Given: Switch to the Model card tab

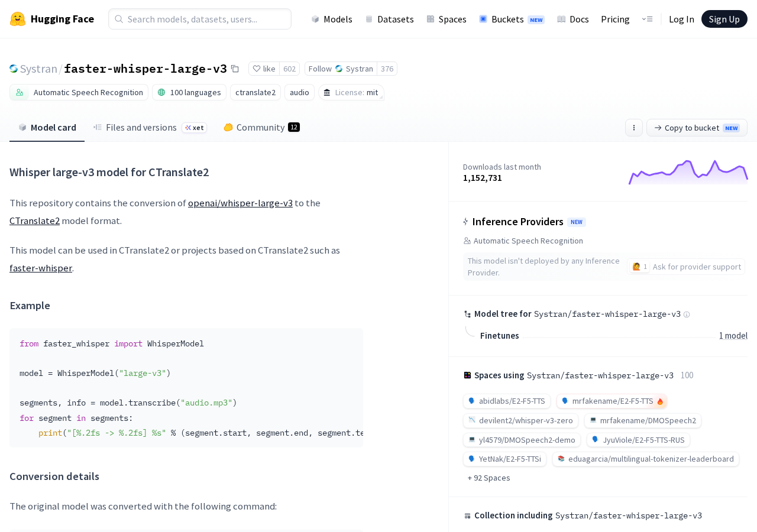Looking at the screenshot, I should click(x=47, y=128).
